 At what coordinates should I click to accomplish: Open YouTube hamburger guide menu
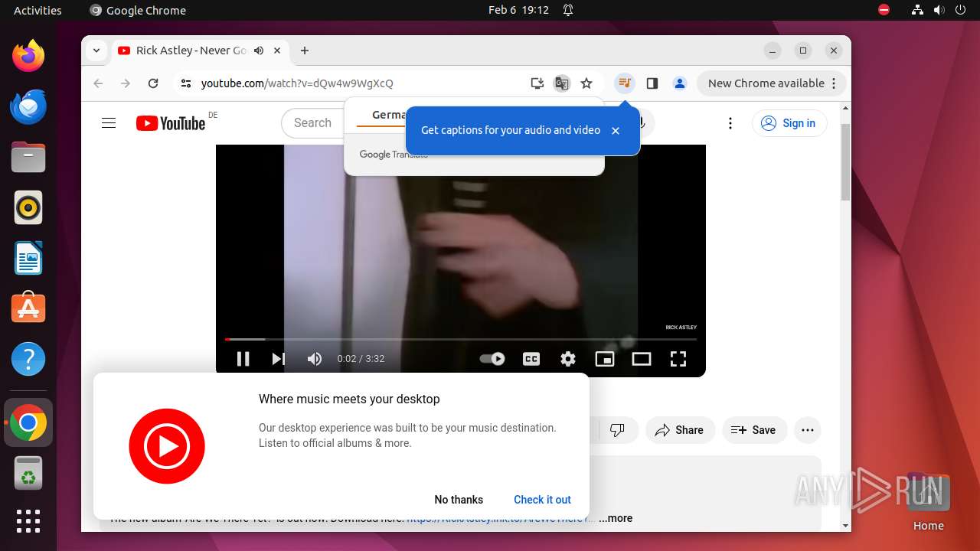point(109,123)
